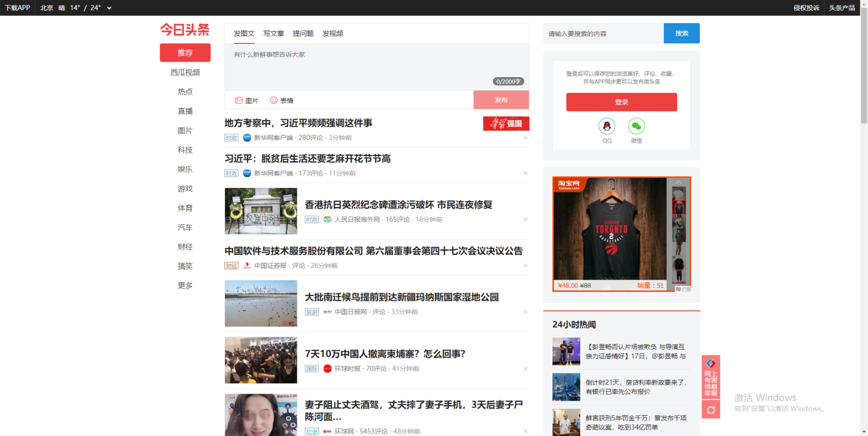Click the 今日头条 logo

pyautogui.click(x=185, y=30)
